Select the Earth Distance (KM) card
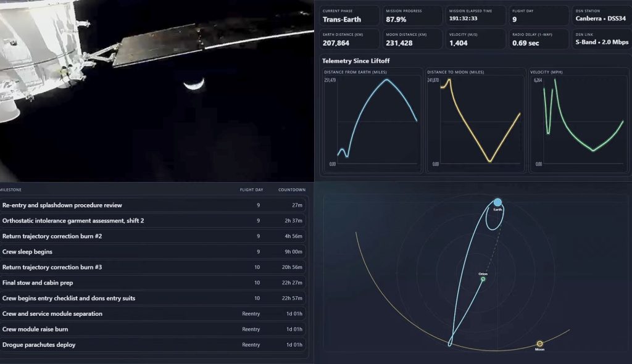 click(348, 39)
